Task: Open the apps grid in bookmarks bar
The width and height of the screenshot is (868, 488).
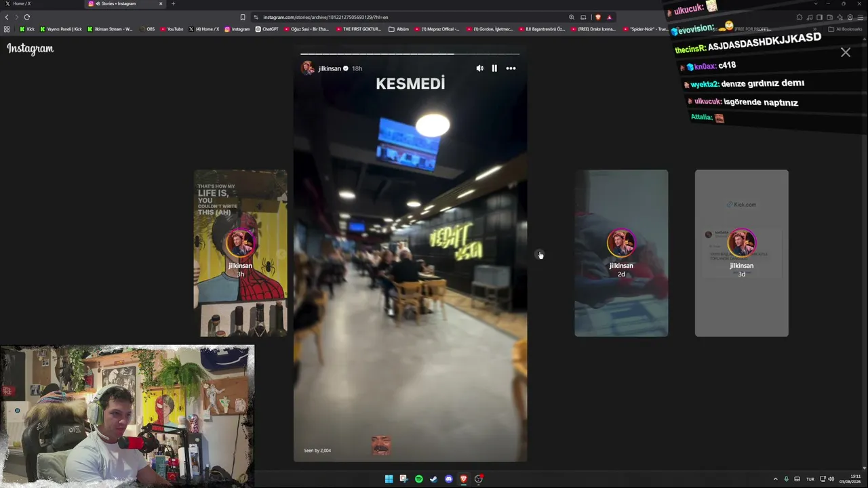Action: coord(7,29)
